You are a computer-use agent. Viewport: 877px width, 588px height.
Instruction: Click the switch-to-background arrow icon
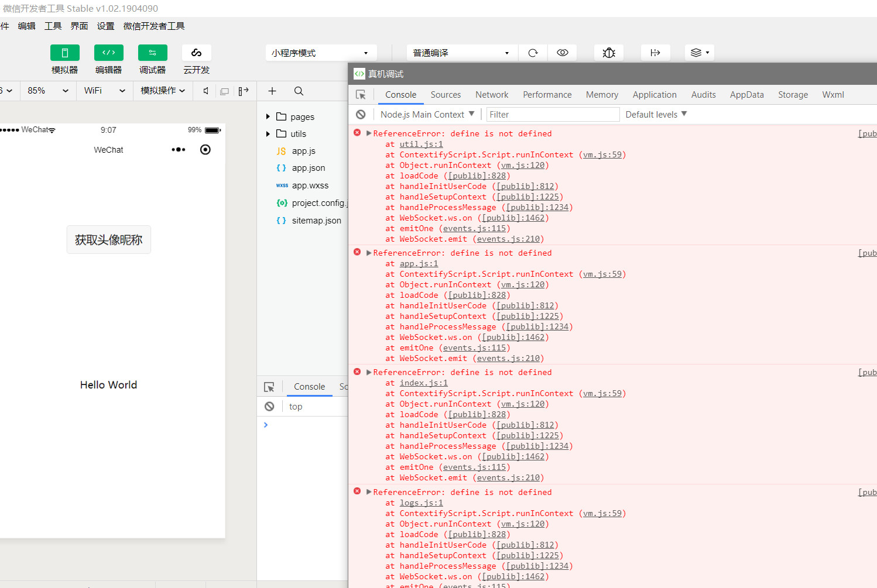click(x=656, y=53)
